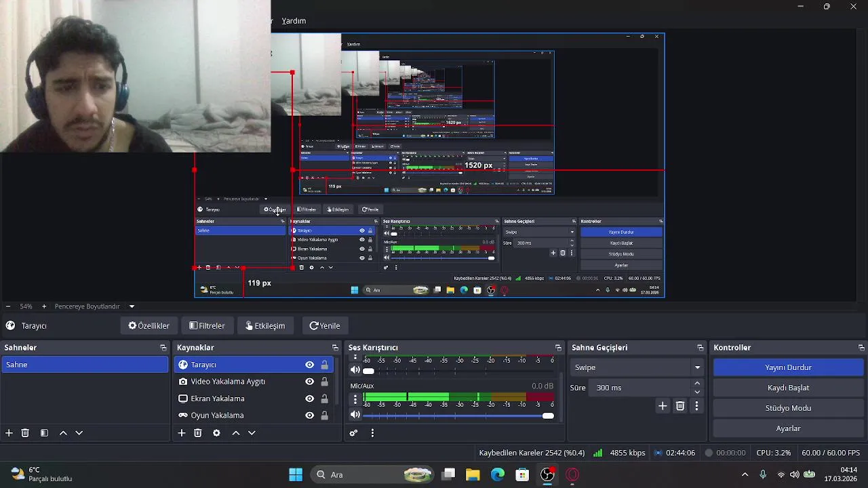Open advanced audio properties gears icon

pyautogui.click(x=353, y=432)
